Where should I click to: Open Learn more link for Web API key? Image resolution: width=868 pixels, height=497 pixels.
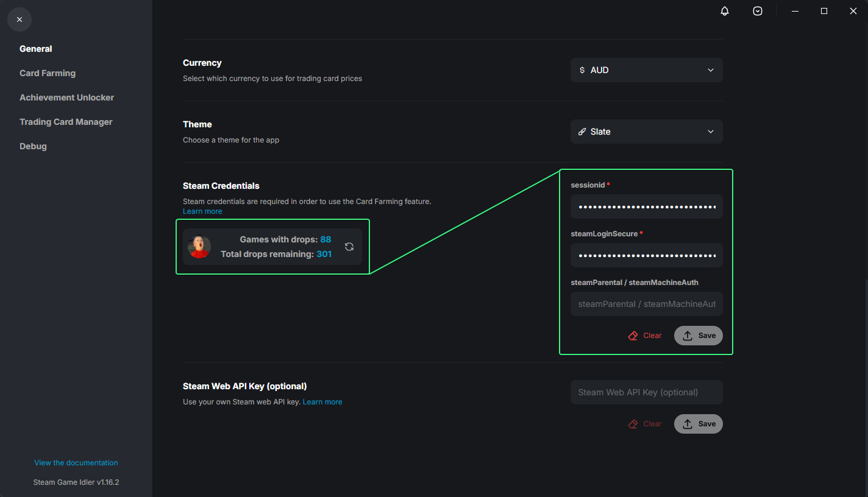322,402
